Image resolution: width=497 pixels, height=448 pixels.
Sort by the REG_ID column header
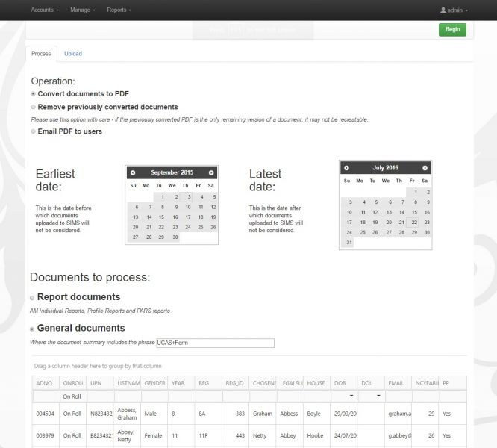pyautogui.click(x=236, y=383)
